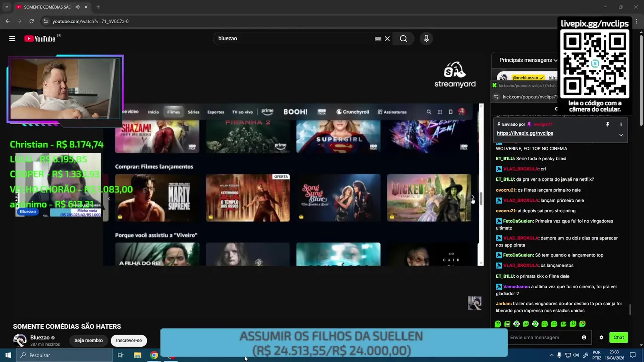Open the Windows Start menu
Image resolution: width=644 pixels, height=362 pixels.
8,355
